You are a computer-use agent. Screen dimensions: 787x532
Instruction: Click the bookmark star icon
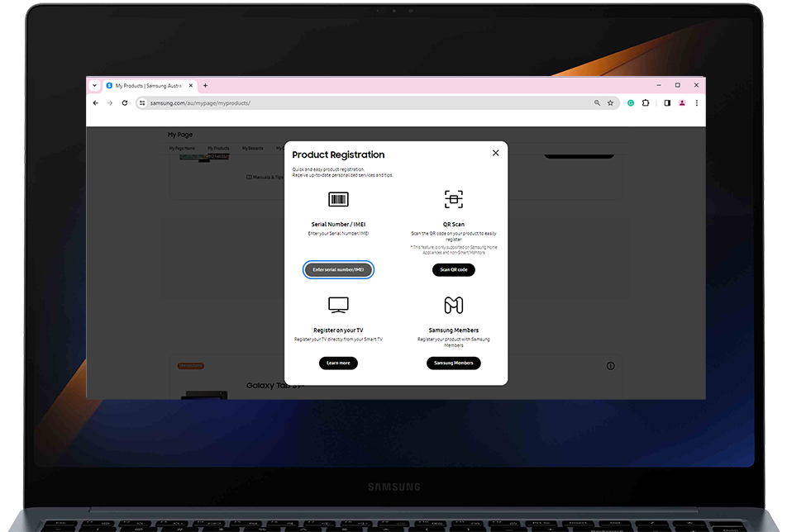pyautogui.click(x=609, y=102)
